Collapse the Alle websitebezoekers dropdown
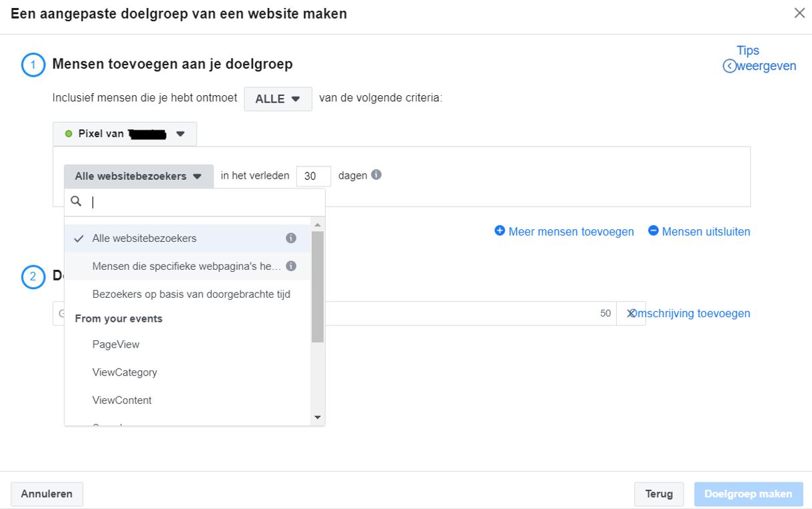Image resolution: width=812 pixels, height=509 pixels. (139, 177)
